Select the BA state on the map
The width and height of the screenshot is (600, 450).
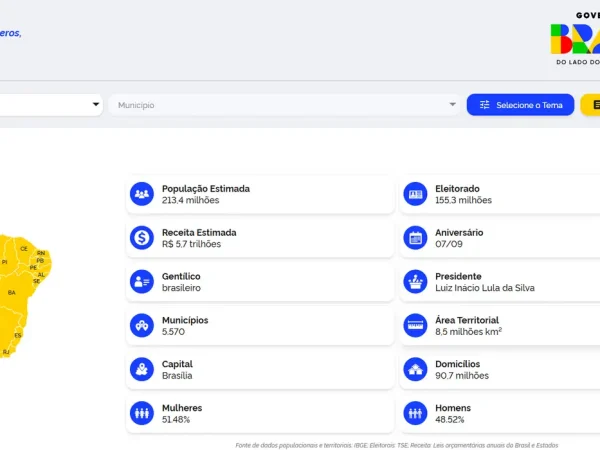click(12, 295)
